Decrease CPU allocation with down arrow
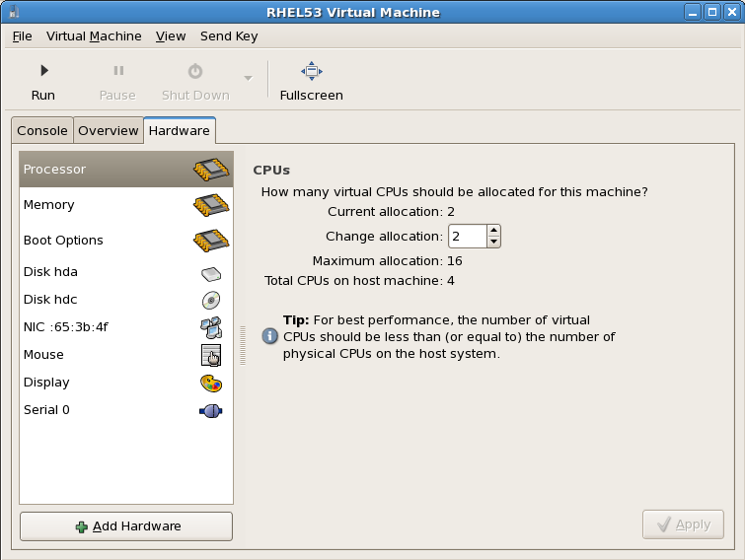The width and height of the screenshot is (745, 560). (493, 242)
